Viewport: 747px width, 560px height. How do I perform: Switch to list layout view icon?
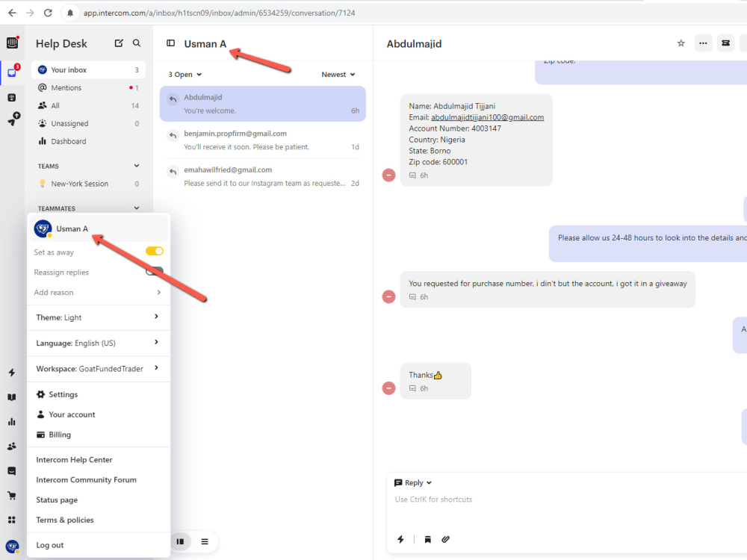[x=205, y=541]
